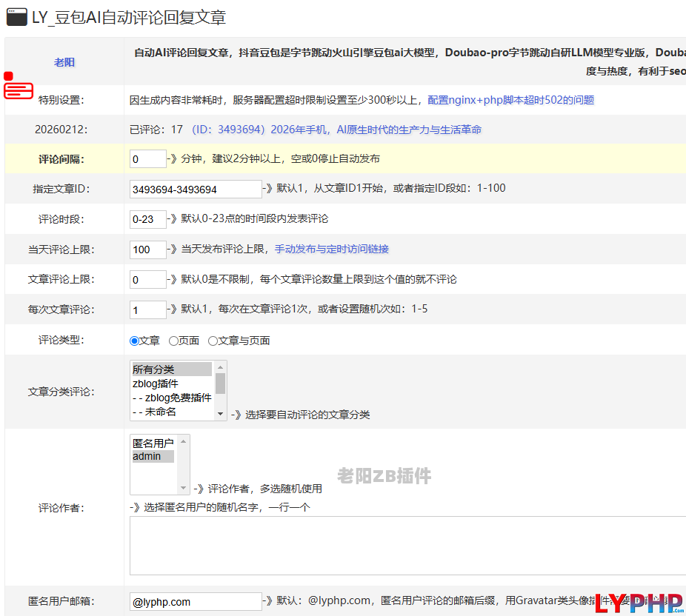Click the LYPHP logo at bottom right
Screen dimensions: 686x616
point(639,602)
